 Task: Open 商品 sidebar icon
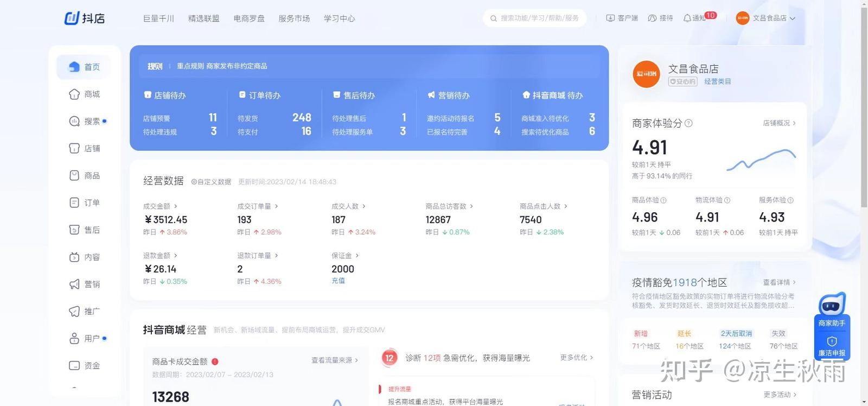click(74, 175)
